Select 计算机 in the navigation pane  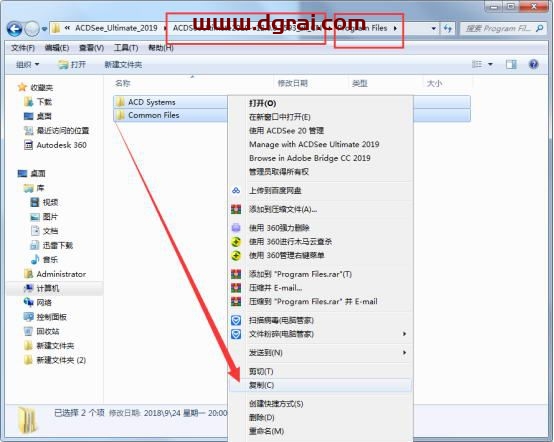(48, 288)
